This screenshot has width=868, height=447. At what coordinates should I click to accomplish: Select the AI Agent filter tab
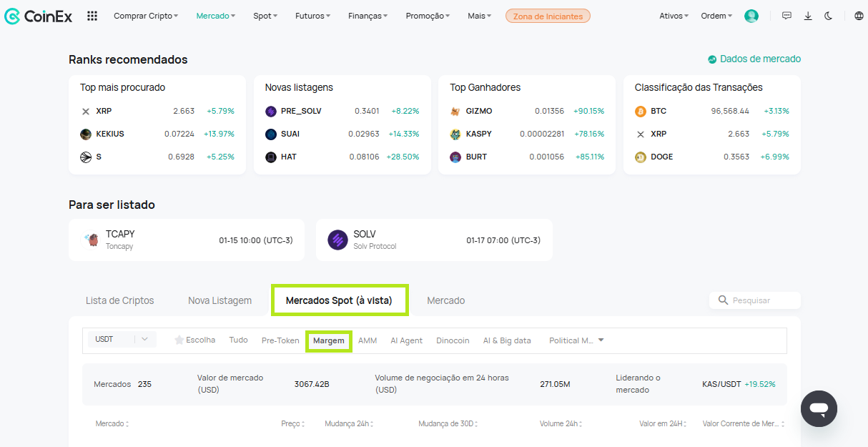pos(407,340)
